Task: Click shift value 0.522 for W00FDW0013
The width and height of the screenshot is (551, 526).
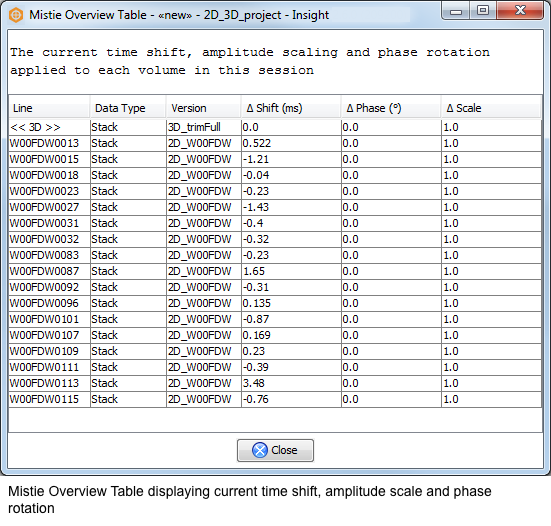Action: tap(291, 143)
